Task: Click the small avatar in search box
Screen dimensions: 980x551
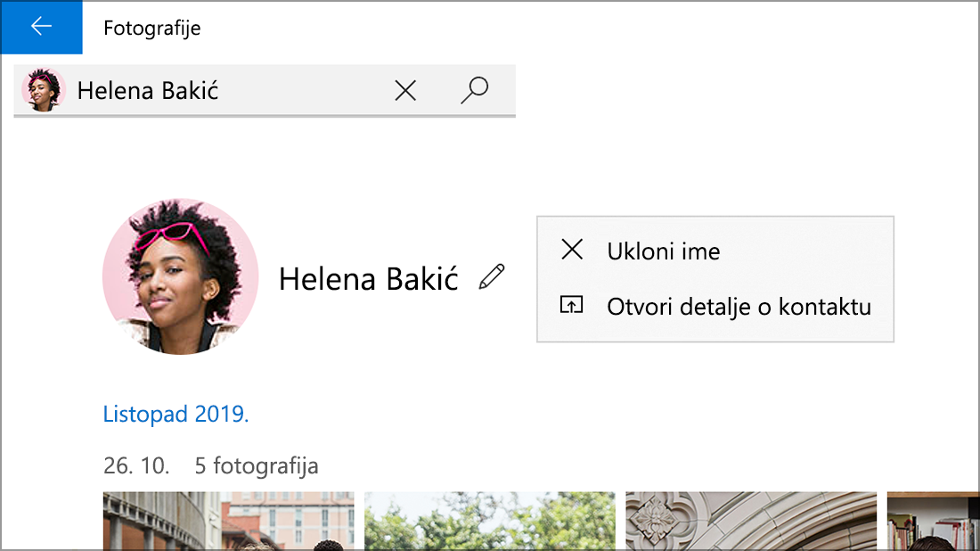Action: 43,90
